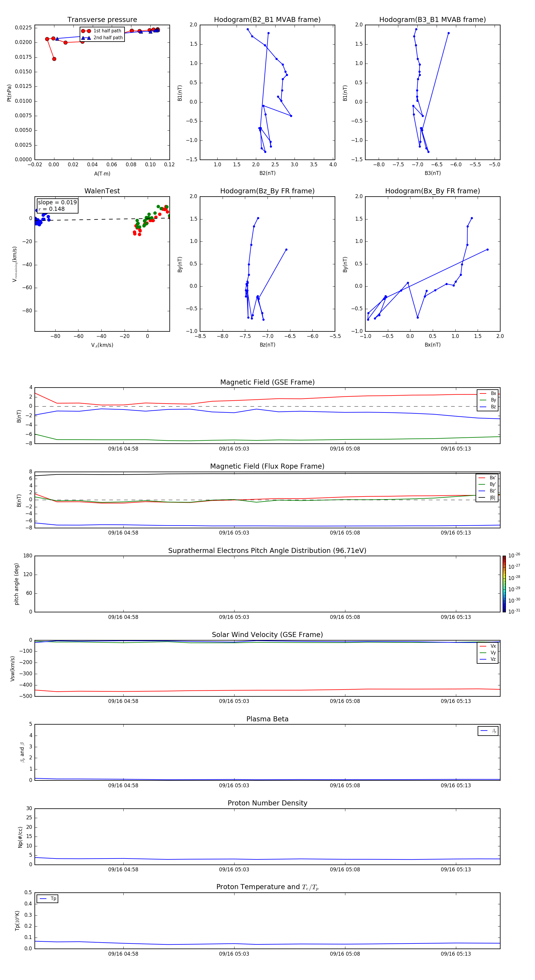Click the "Hodogram(B3_B1 MVAB frame)" title
Image resolution: width=535 pixels, height=980 pixels.
432,20
